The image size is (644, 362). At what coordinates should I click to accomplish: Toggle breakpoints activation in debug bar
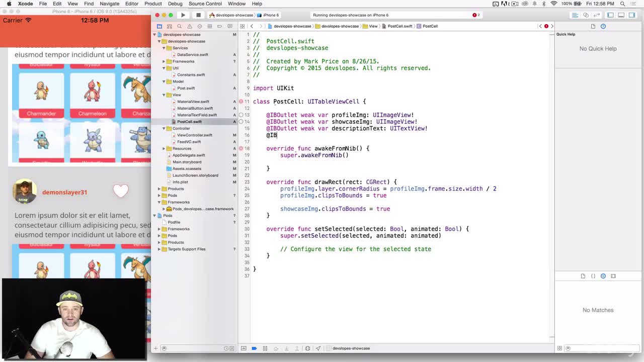254,348
